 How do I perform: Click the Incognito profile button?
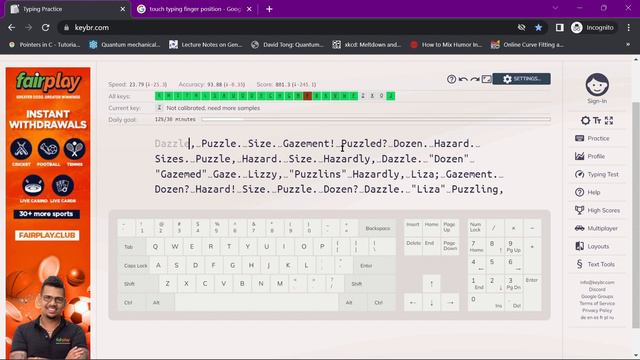click(593, 27)
